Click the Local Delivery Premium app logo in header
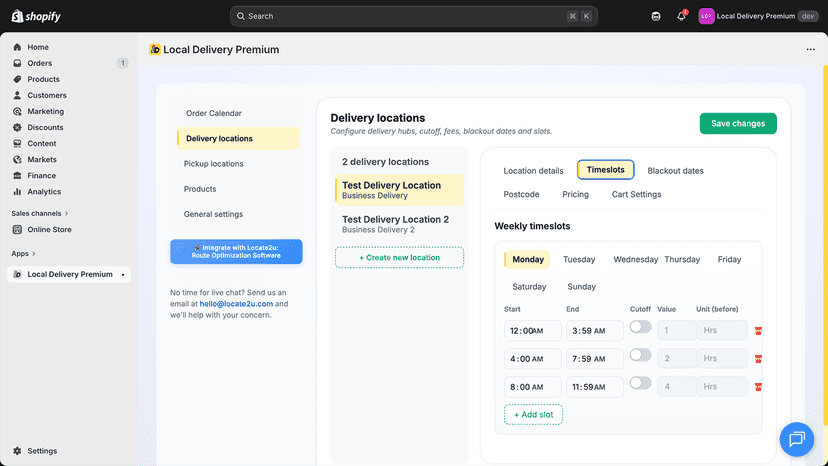Viewport: 828px width, 466px height. point(155,49)
